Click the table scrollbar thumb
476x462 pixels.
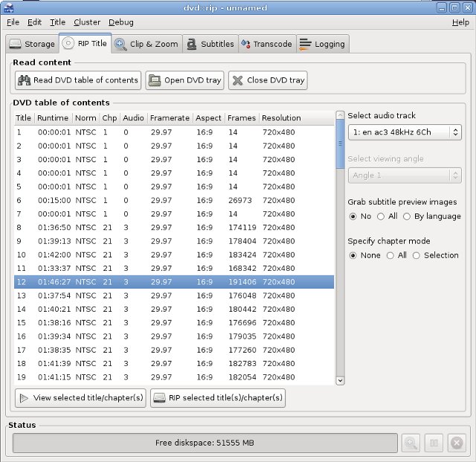point(341,144)
